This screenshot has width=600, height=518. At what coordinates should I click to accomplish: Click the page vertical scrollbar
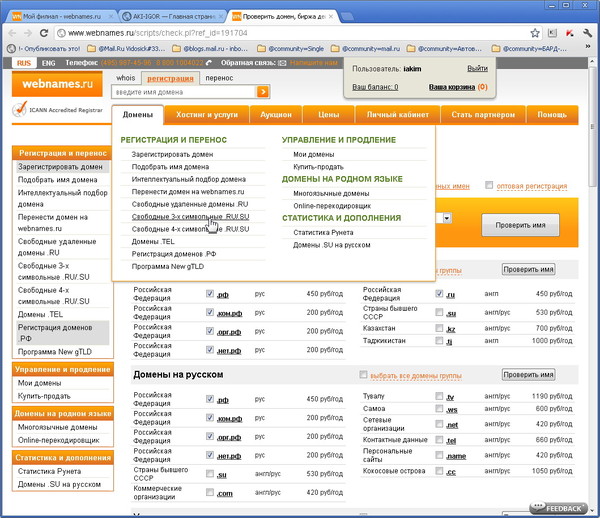click(x=593, y=126)
